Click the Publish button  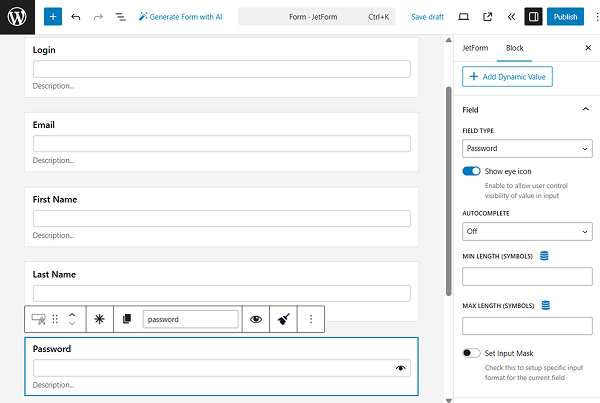(565, 17)
